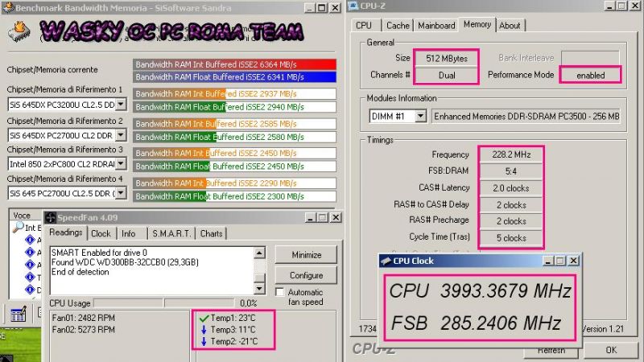644x362 pixels.
Task: Click the green check icon beside Temp1
Action: (x=204, y=318)
